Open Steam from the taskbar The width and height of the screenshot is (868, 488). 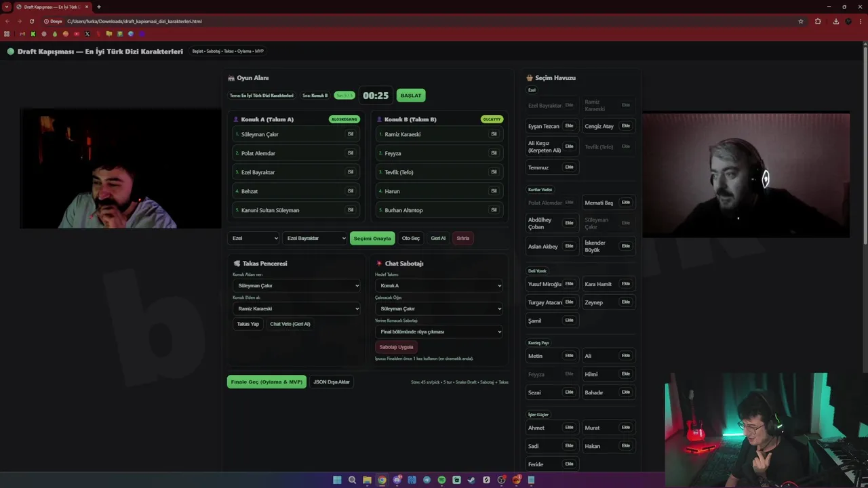pos(471,480)
